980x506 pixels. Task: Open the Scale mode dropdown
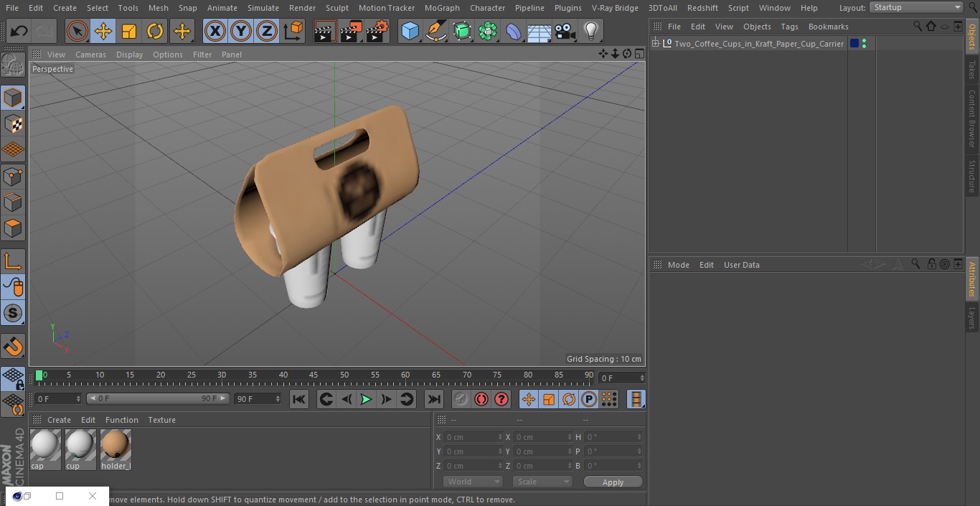pos(542,482)
